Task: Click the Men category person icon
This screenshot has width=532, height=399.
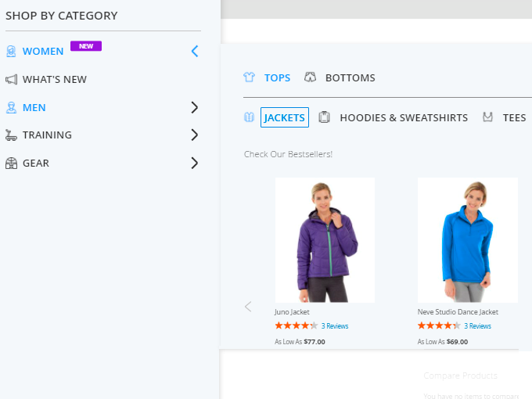Action: pos(11,107)
